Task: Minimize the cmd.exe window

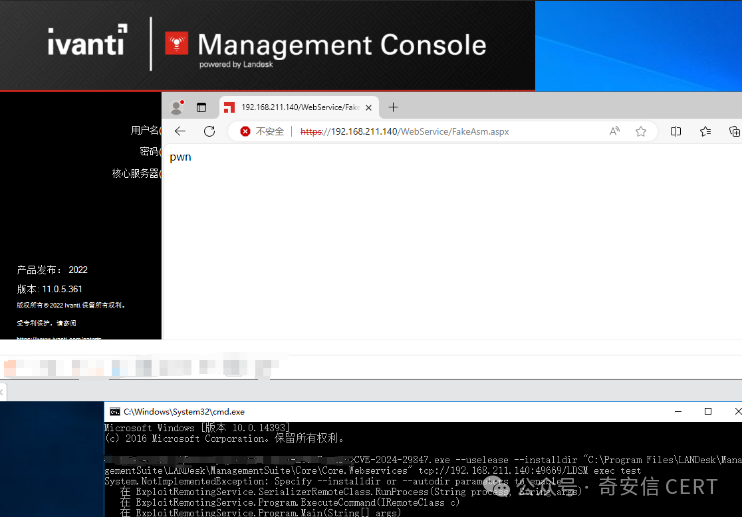Action: tap(678, 412)
